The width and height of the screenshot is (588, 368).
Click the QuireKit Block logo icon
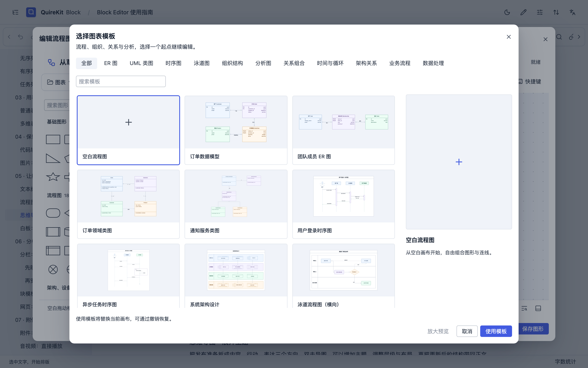(x=31, y=12)
